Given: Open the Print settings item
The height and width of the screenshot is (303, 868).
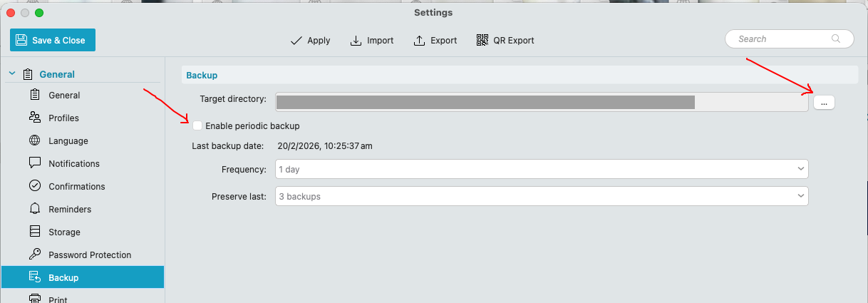Looking at the screenshot, I should pos(57,299).
